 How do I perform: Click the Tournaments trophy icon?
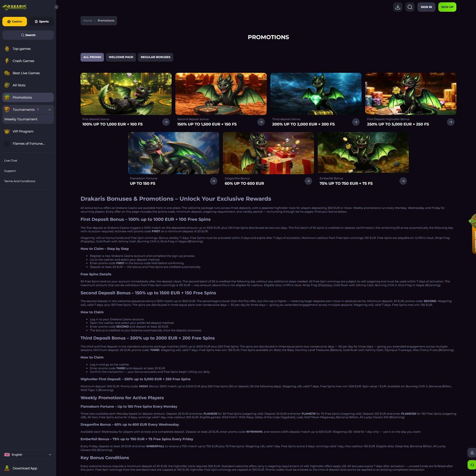coord(7,110)
